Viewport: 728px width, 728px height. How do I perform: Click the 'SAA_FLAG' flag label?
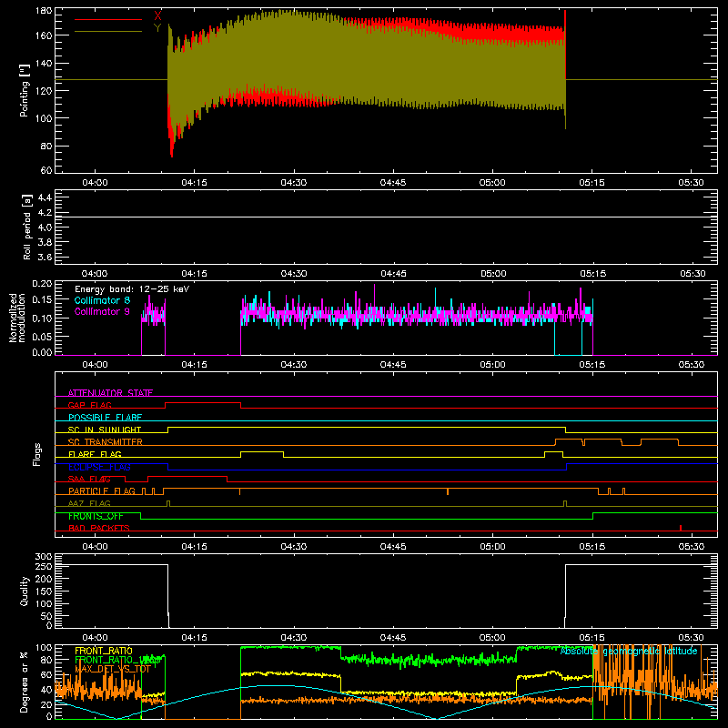89,479
